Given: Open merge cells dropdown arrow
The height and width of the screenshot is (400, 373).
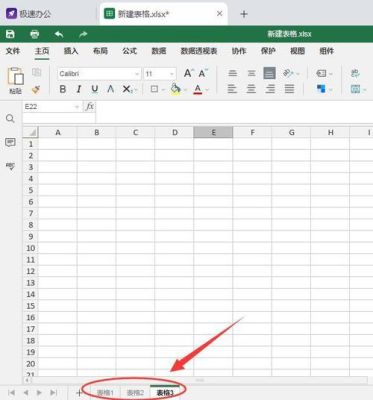Looking at the screenshot, I should pyautogui.click(x=331, y=90).
